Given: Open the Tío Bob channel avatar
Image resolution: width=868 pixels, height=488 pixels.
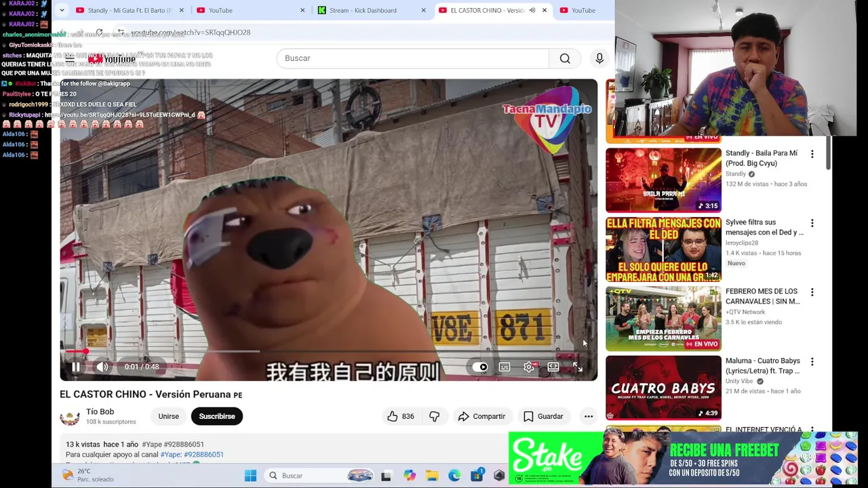Looking at the screenshot, I should [70, 416].
